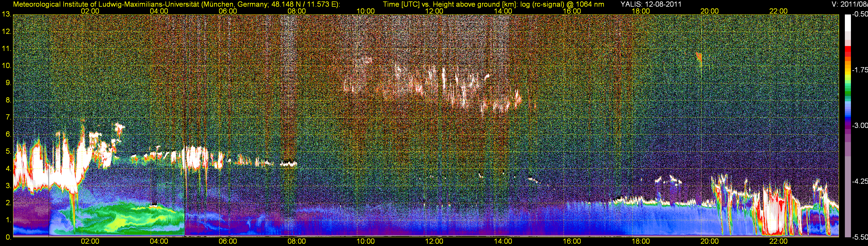Click the '02:00' label on the top axis

[x=90, y=11]
